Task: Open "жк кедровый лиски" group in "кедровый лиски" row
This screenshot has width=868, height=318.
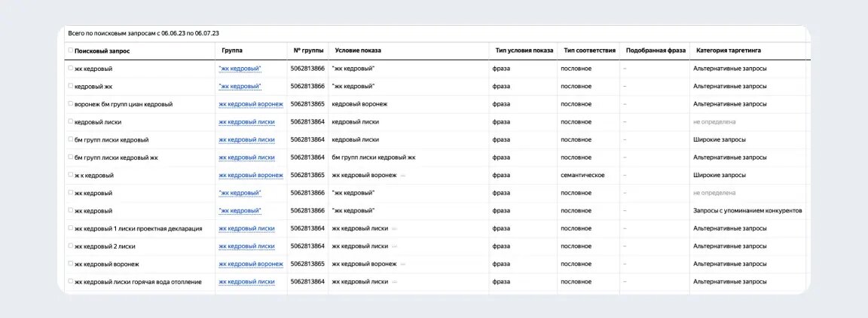Action: pyautogui.click(x=246, y=122)
